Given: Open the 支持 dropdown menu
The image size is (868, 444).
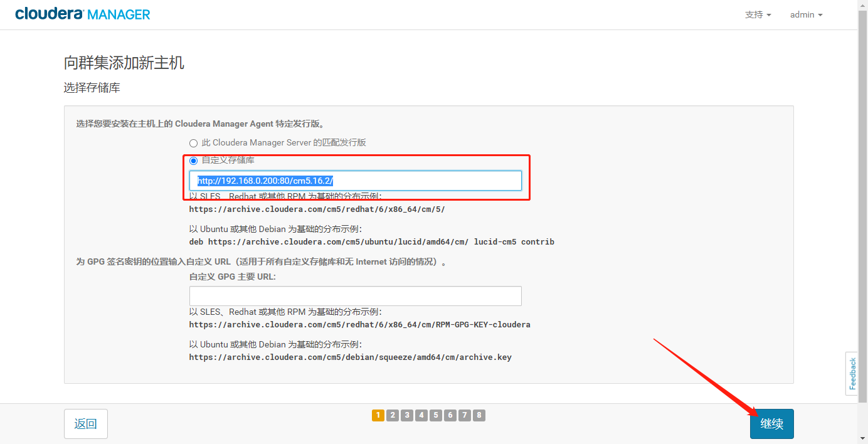Looking at the screenshot, I should point(758,14).
